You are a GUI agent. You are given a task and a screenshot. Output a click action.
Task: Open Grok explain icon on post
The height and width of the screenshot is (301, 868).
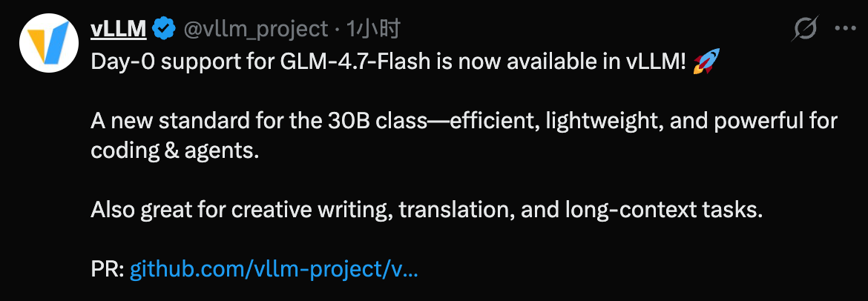coord(805,30)
